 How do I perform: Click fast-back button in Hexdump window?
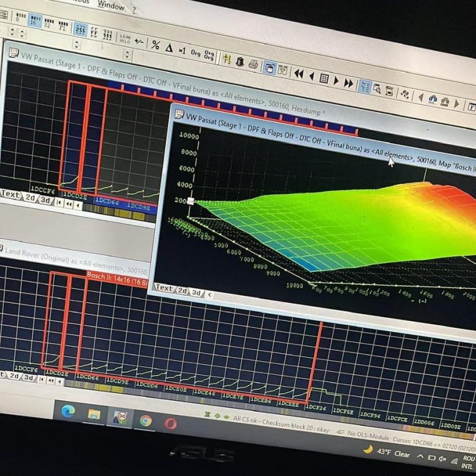pos(69,205)
